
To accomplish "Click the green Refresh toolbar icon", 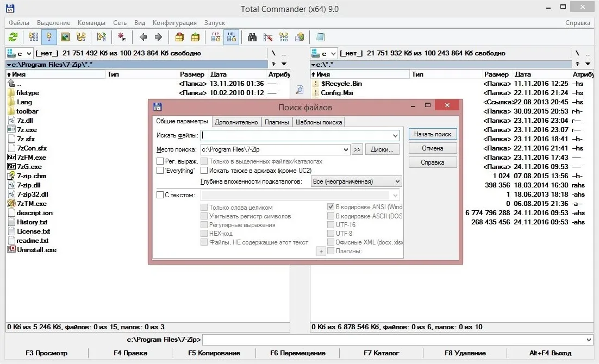I will [13, 37].
